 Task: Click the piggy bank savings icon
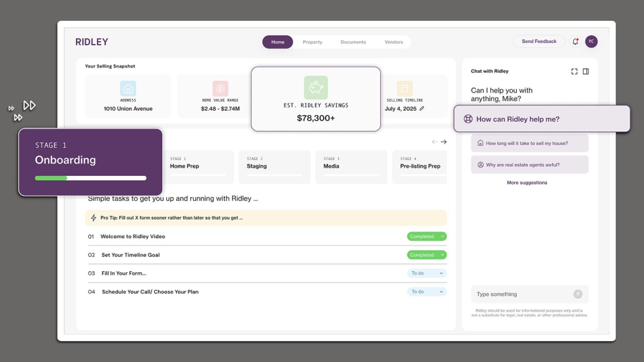(x=315, y=88)
